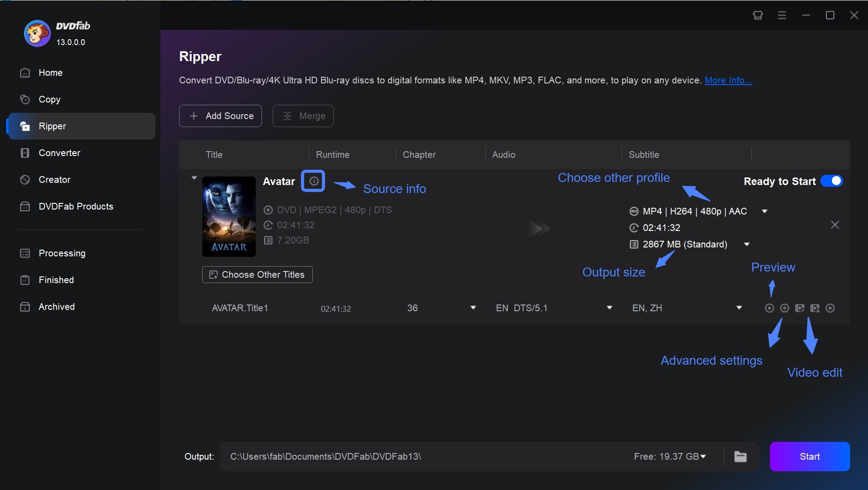
Task: Select Ripper from the left sidebar
Action: pyautogui.click(x=53, y=125)
